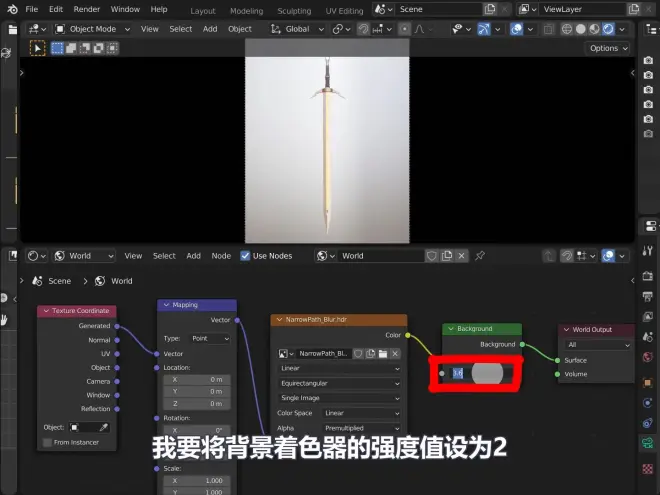Toggle node editor overlays
Viewport: 660px width, 495px height.
[x=608, y=255]
